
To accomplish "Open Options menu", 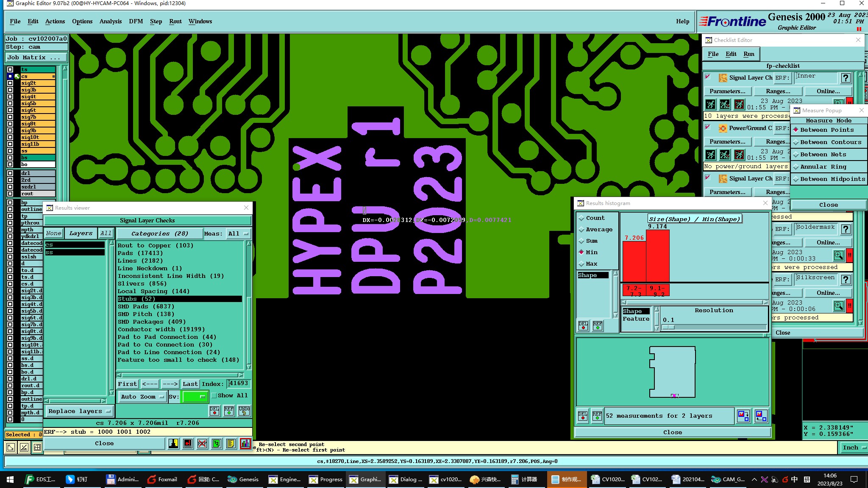I will coord(82,21).
